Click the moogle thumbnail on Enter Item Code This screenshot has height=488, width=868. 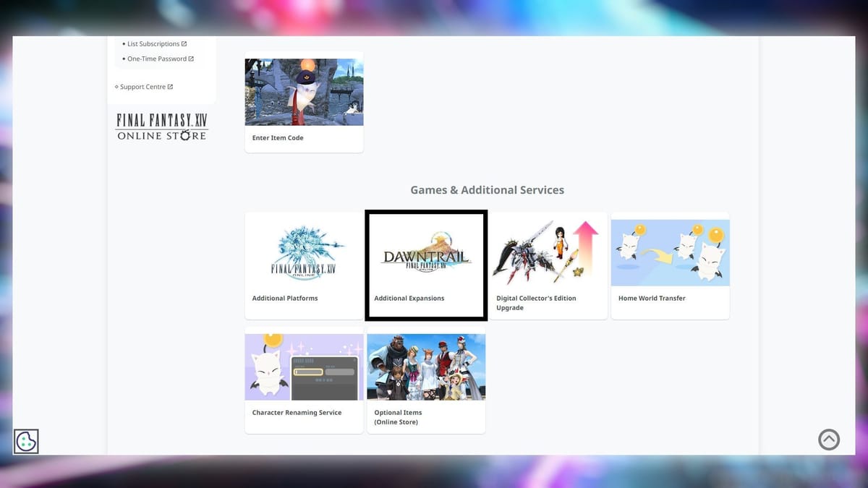304,92
